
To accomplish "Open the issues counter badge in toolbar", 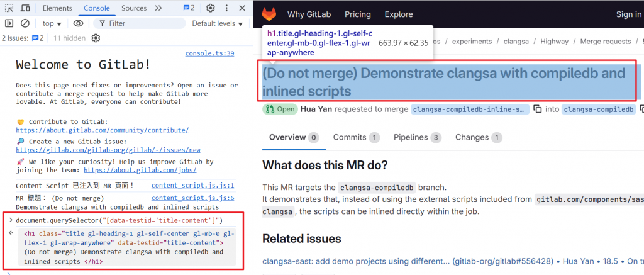I will pos(189,8).
